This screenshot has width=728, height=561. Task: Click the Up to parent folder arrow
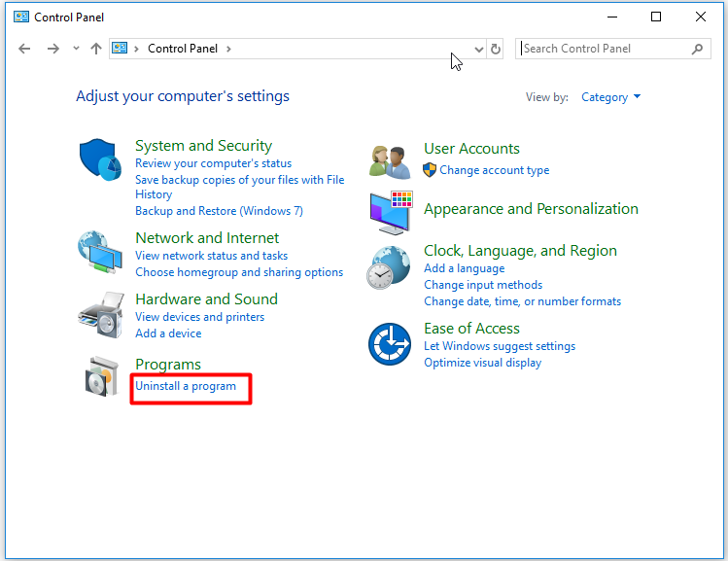click(x=95, y=49)
